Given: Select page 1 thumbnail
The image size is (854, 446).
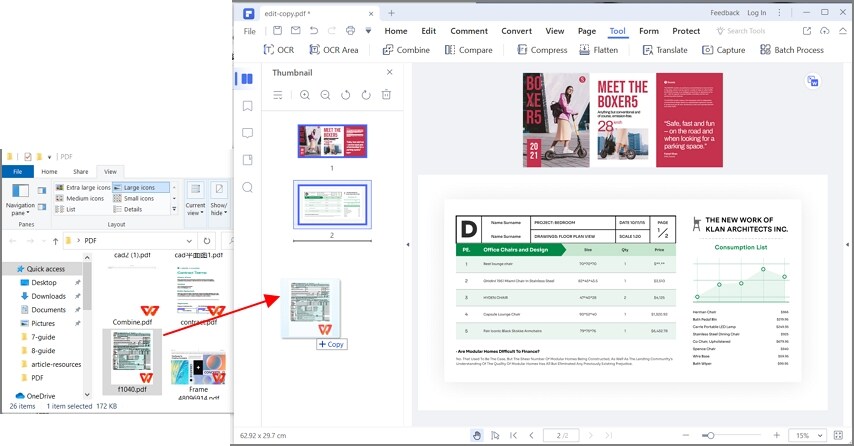Looking at the screenshot, I should [332, 141].
